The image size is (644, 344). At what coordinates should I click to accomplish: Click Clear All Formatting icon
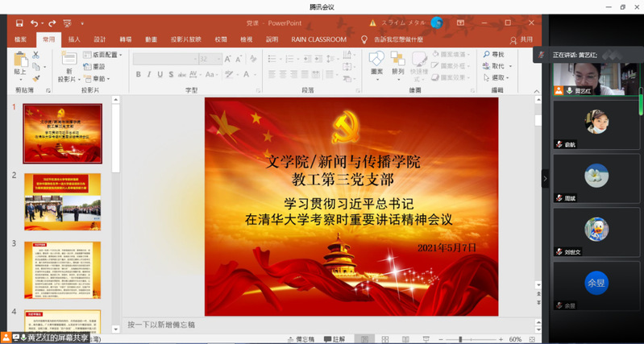point(253,59)
